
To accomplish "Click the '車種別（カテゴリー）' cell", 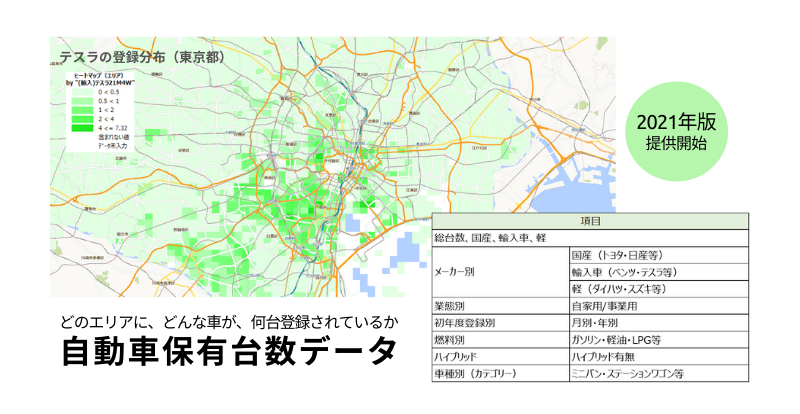I will (x=501, y=374).
